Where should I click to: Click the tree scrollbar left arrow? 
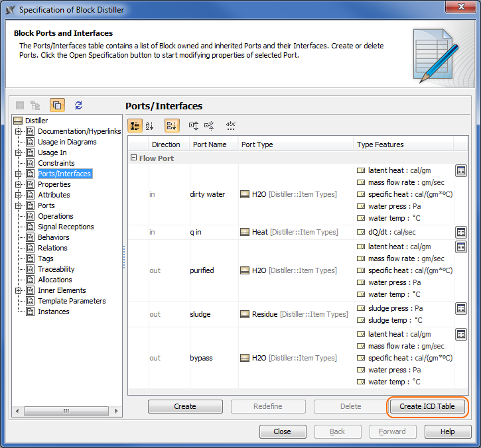[x=17, y=411]
